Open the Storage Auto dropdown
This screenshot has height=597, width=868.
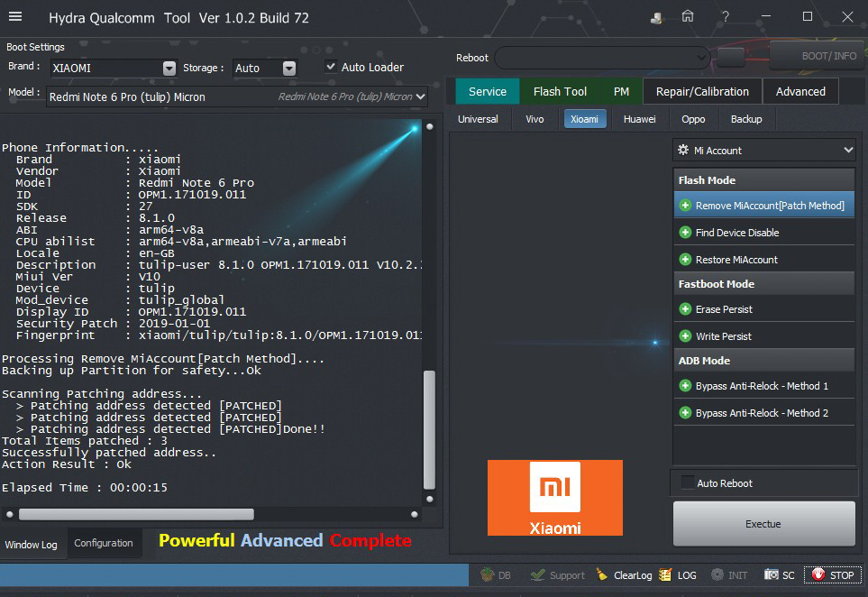pyautogui.click(x=288, y=69)
